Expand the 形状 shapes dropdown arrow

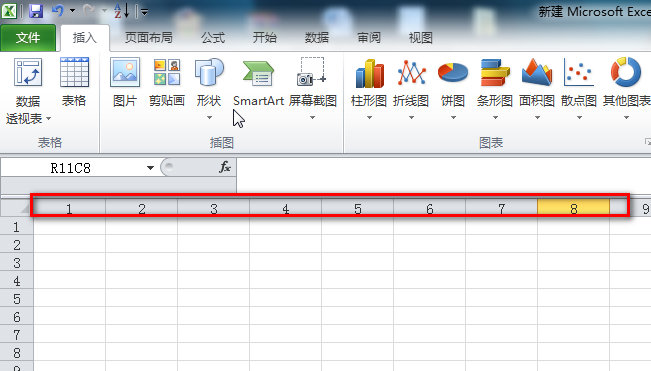[209, 118]
